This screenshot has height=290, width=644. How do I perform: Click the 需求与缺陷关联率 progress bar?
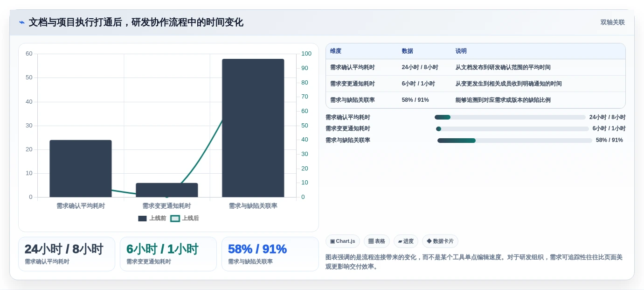pyautogui.click(x=515, y=140)
